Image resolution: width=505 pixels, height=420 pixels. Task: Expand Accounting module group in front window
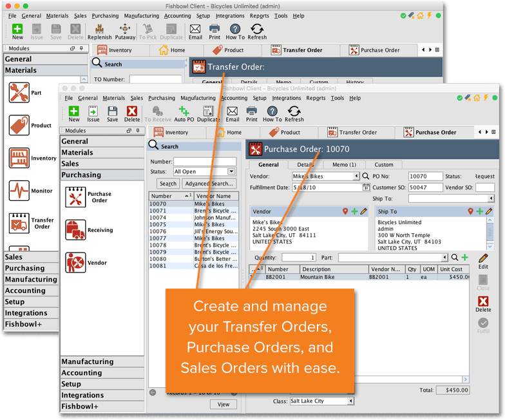click(x=102, y=372)
